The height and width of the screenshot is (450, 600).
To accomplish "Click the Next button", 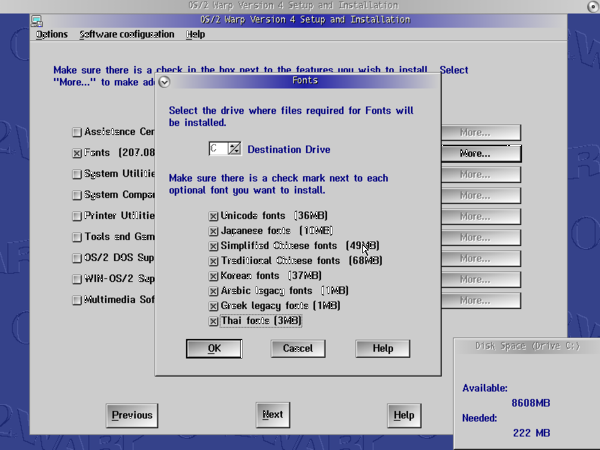I will [x=273, y=415].
